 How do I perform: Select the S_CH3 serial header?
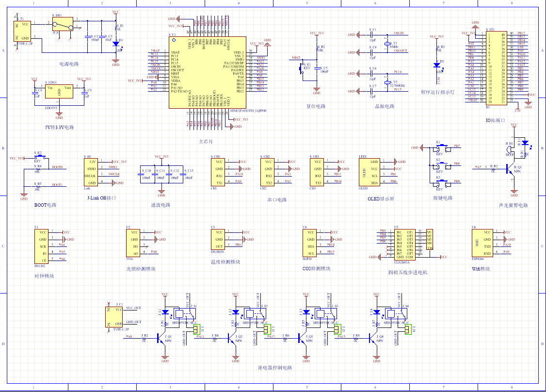317,172
